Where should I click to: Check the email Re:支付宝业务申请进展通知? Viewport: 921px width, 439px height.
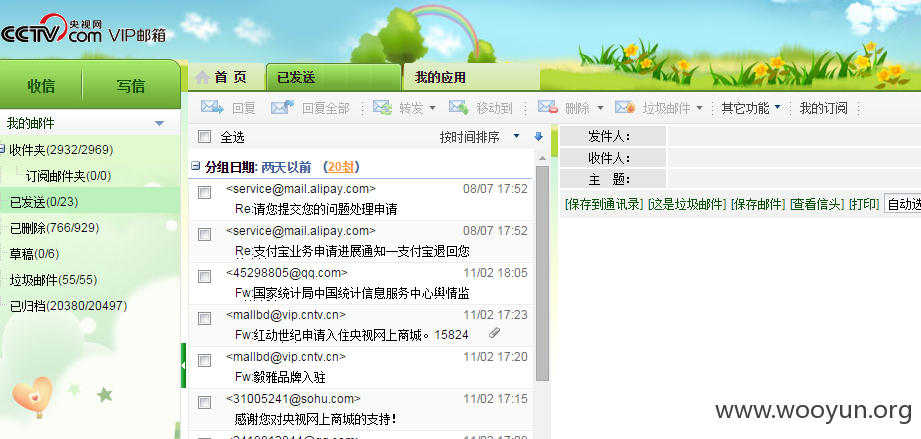204,234
